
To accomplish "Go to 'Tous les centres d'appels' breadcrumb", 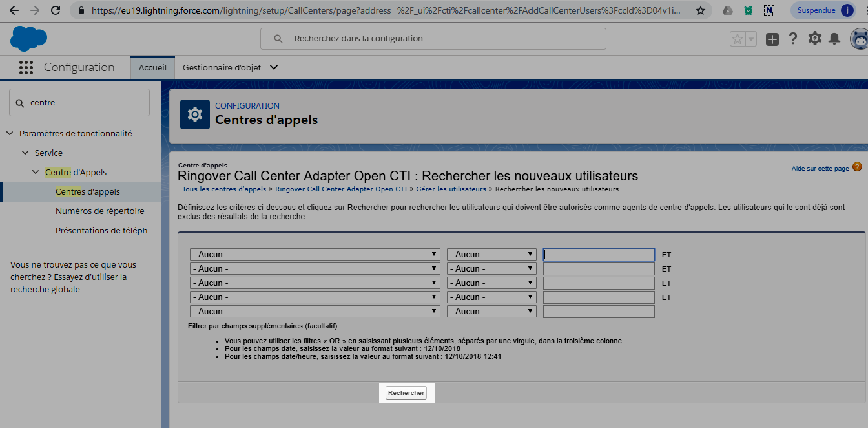I will (224, 189).
